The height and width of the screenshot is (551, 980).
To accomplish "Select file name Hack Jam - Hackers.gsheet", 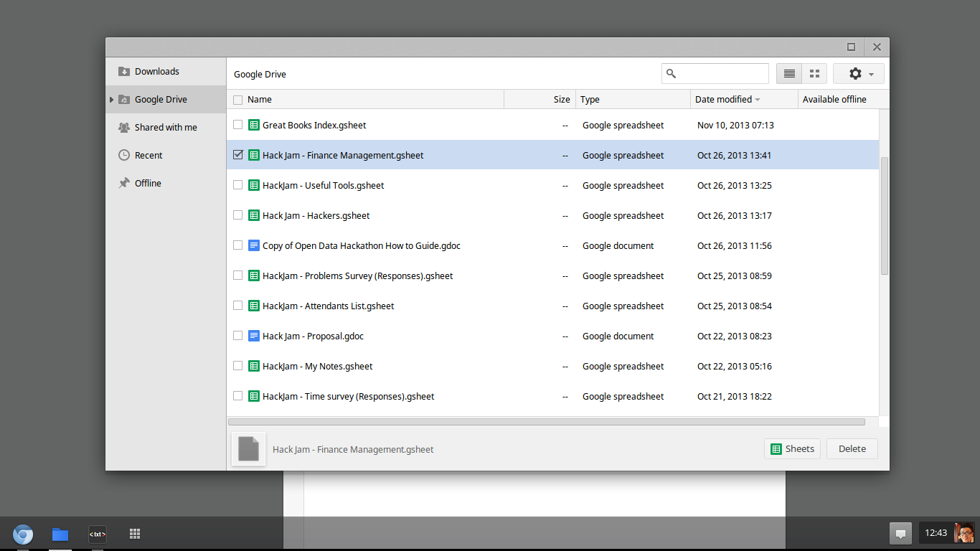I will point(316,215).
